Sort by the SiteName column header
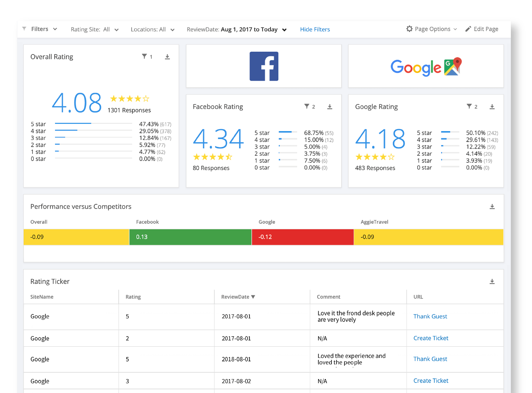Screen dimensions: 532x393 point(42,297)
